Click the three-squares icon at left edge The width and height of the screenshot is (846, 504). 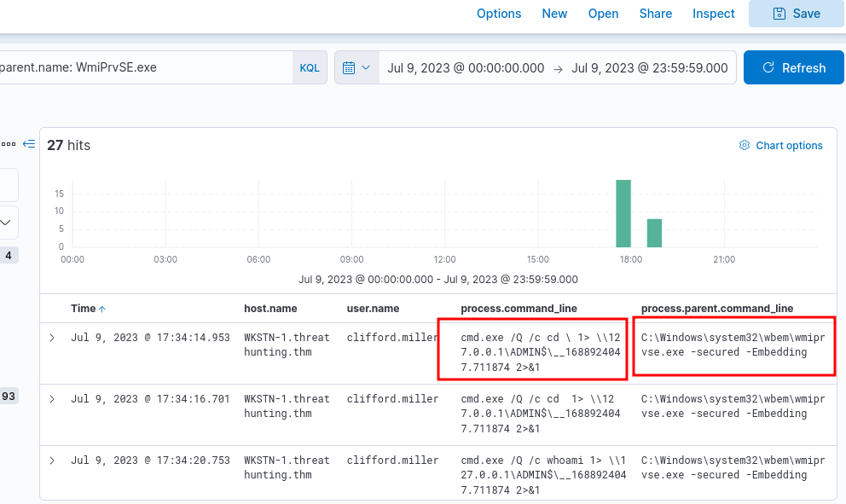click(x=9, y=144)
